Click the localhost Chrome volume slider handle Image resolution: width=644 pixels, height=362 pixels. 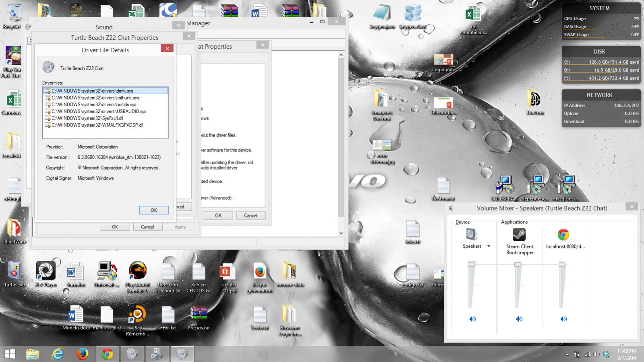click(562, 264)
